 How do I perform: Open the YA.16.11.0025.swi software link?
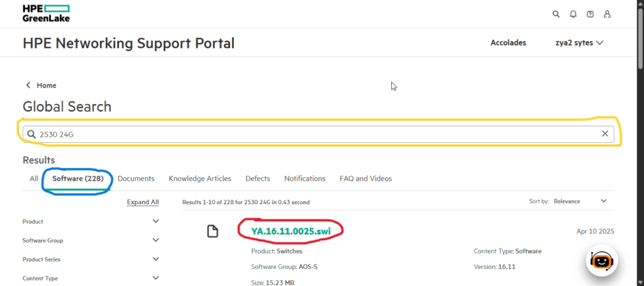tap(291, 231)
